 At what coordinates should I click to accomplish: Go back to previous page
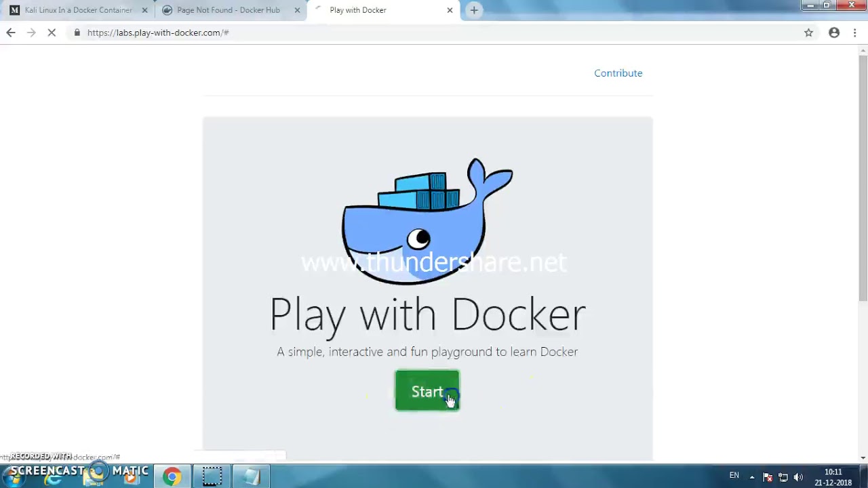[x=11, y=33]
